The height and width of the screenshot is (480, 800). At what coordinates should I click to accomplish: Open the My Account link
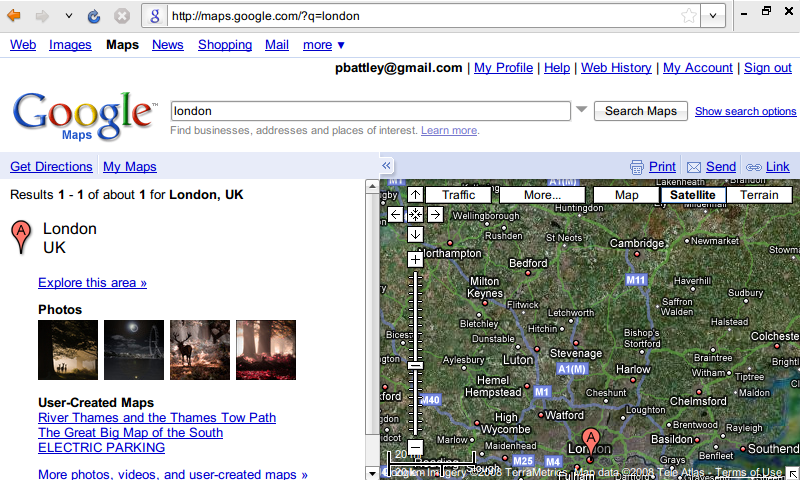[697, 68]
